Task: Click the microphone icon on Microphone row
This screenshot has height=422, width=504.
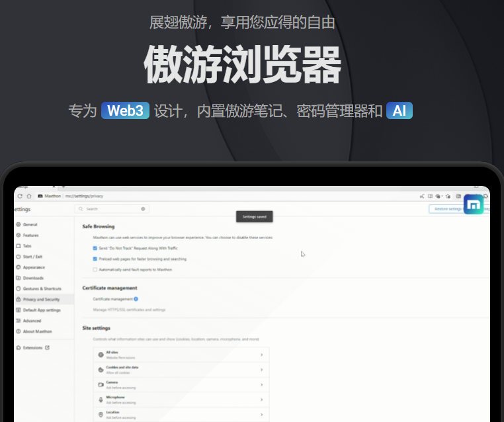Action: [101, 400]
